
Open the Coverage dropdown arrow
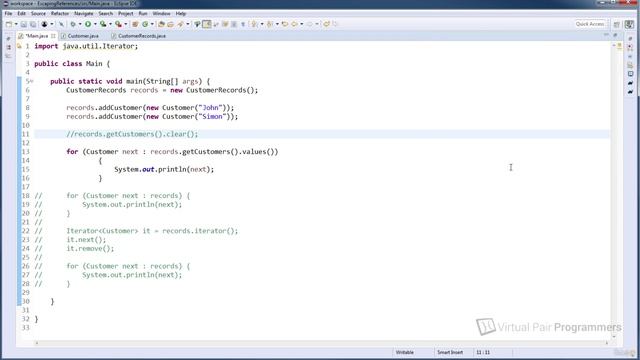coord(110,24)
